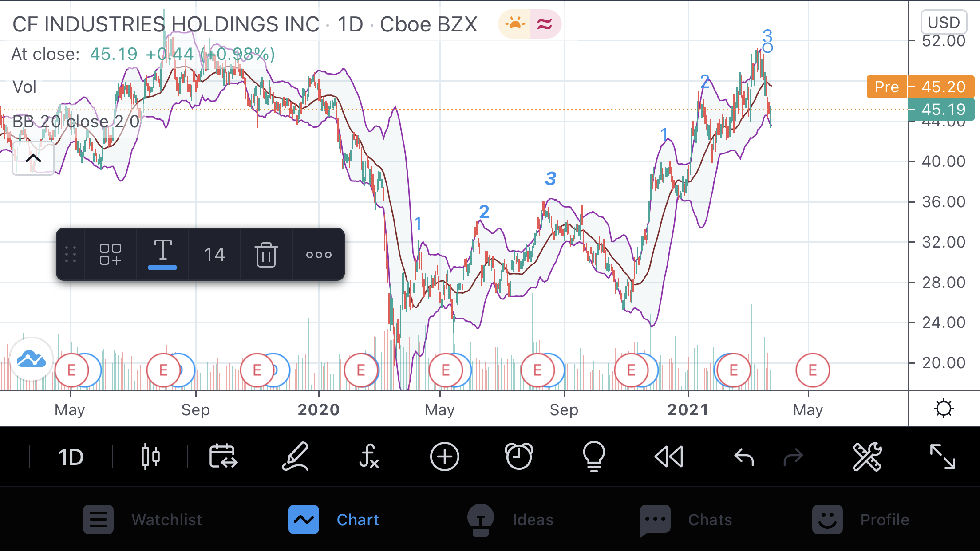
Task: Open earnings marker E near May 2019
Action: coord(71,370)
